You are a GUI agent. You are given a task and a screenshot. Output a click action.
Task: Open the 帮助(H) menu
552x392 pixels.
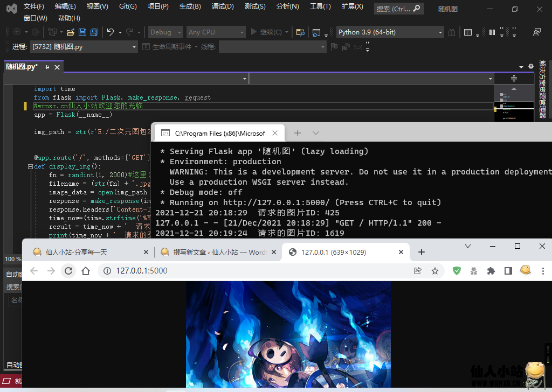tap(69, 18)
